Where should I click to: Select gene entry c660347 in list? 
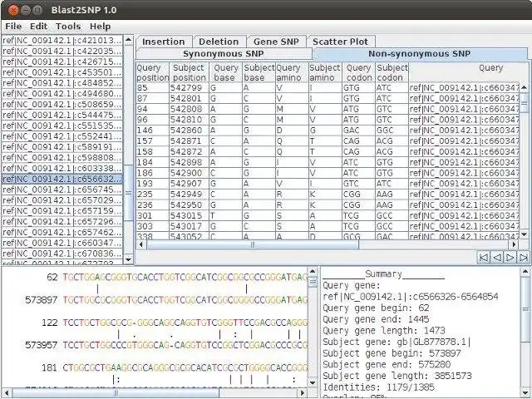tap(62, 243)
